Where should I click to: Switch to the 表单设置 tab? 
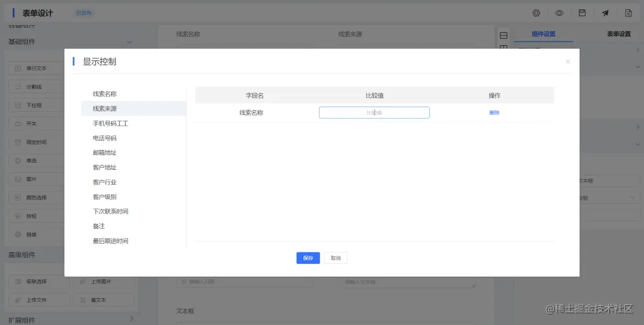pyautogui.click(x=618, y=34)
